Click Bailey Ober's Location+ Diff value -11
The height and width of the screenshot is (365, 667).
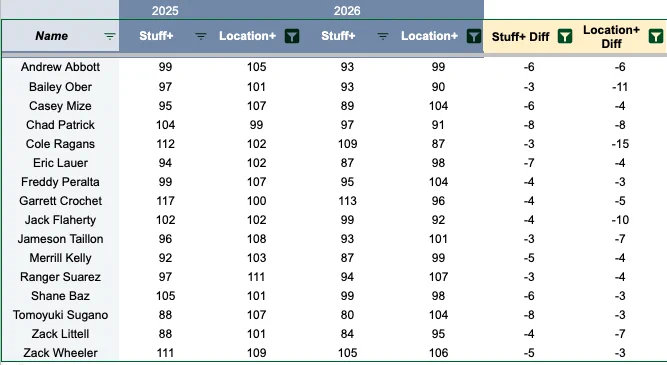tap(620, 87)
